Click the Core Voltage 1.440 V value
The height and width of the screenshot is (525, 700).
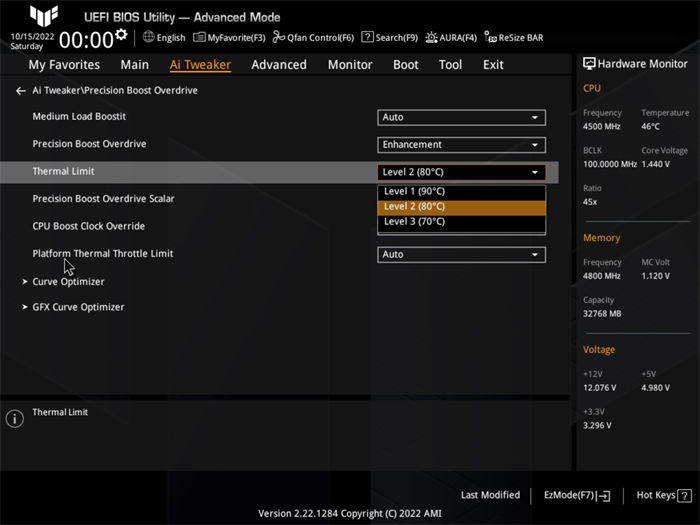click(x=655, y=164)
